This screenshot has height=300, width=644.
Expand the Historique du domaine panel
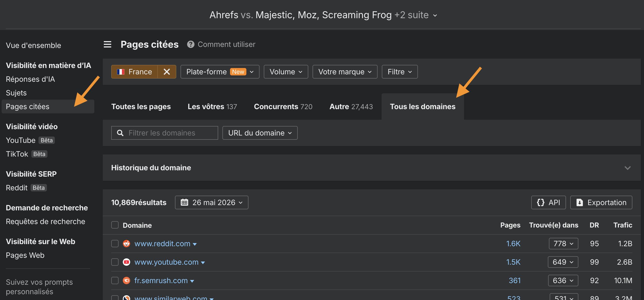[x=627, y=168]
